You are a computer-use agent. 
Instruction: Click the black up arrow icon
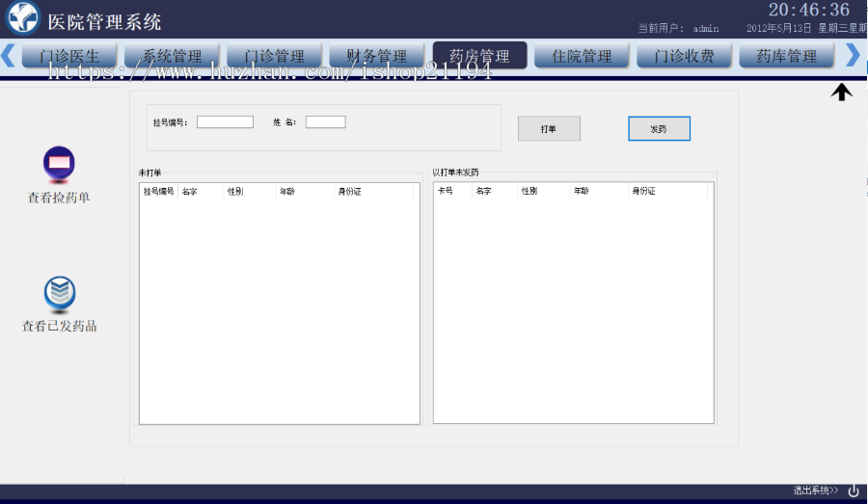tap(841, 92)
